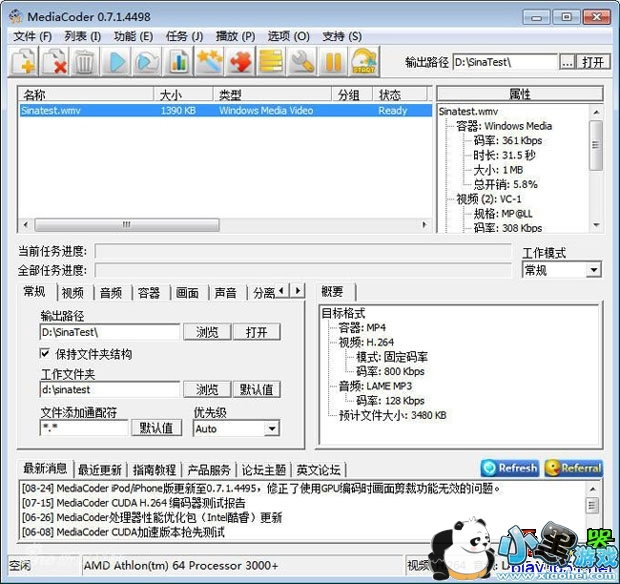This screenshot has height=584, width=620.
Task: Click 默认值 button beside 工作文件夹
Action: [x=256, y=390]
